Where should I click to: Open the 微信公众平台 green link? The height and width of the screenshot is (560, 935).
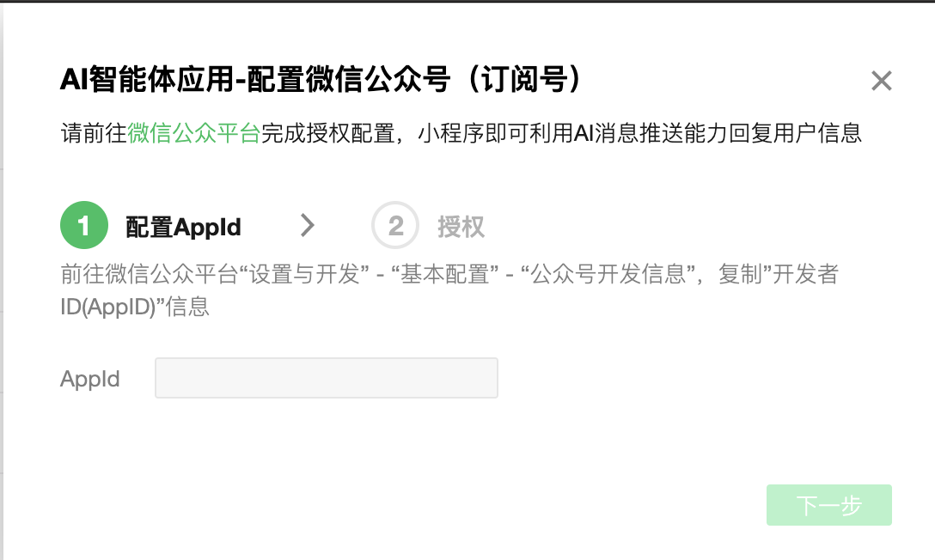[x=194, y=133]
